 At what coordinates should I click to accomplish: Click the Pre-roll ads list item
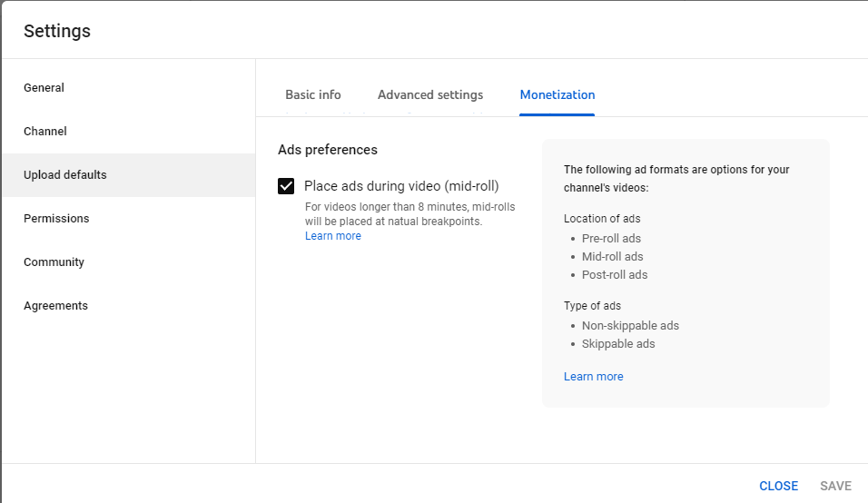[611, 239]
